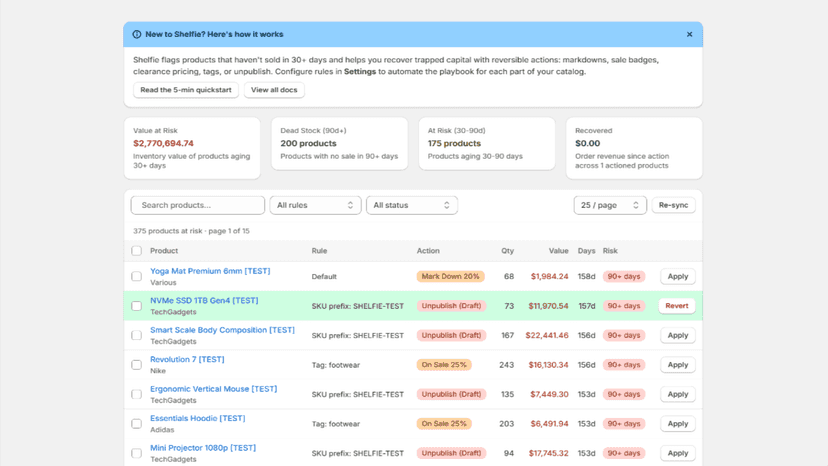Open the 5-min quickstart guide

pos(186,90)
